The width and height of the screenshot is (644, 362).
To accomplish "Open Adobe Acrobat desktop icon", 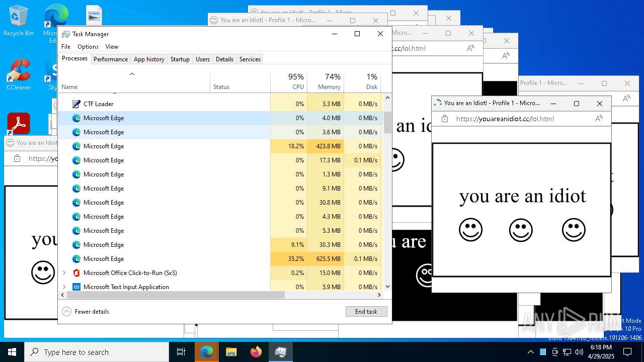I will (19, 123).
